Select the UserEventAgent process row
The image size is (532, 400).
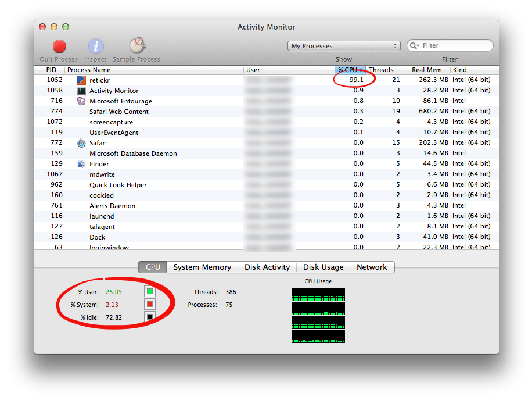267,133
